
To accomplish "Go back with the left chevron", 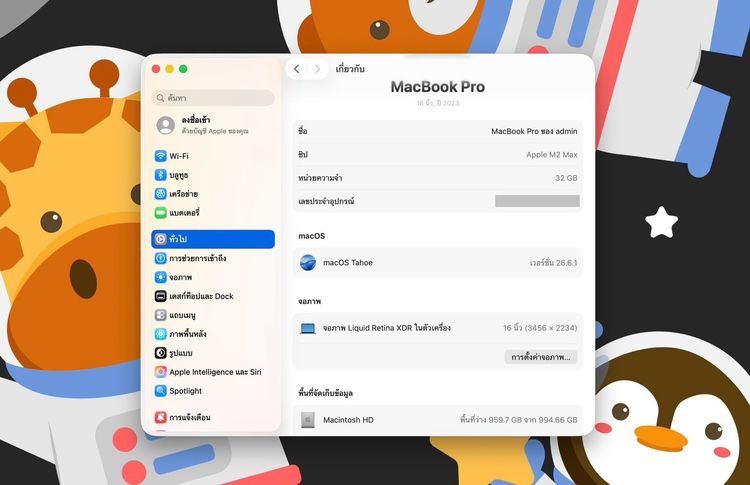I will [x=297, y=69].
